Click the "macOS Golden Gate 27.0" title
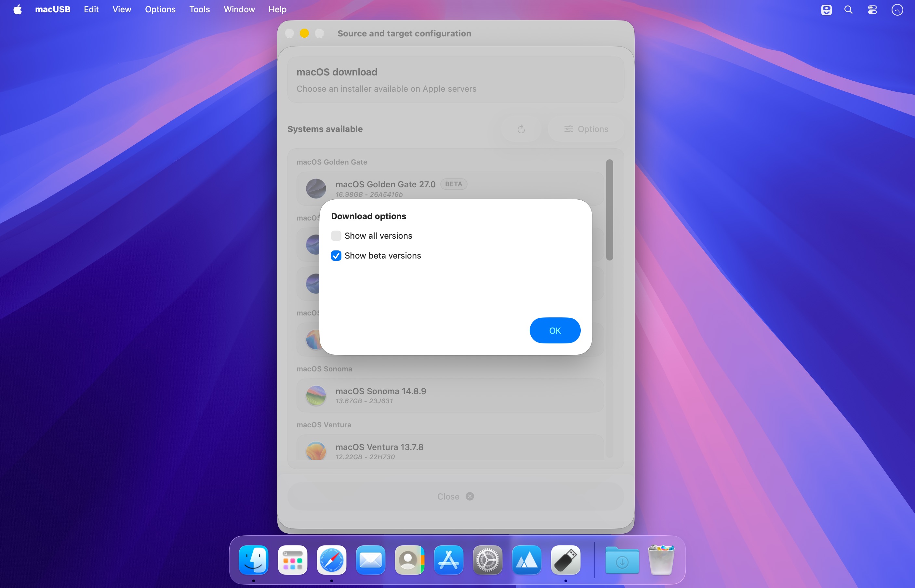915x588 pixels. click(x=385, y=184)
